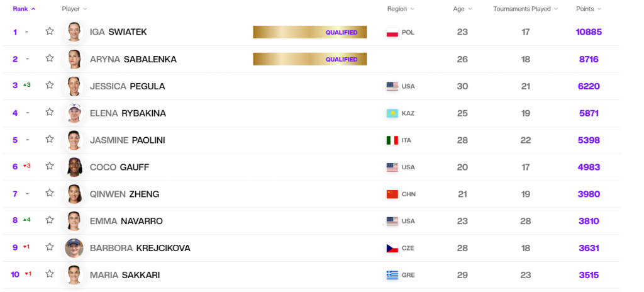
Task: Star Jessica Pegula as a favorite
Action: pyautogui.click(x=50, y=86)
